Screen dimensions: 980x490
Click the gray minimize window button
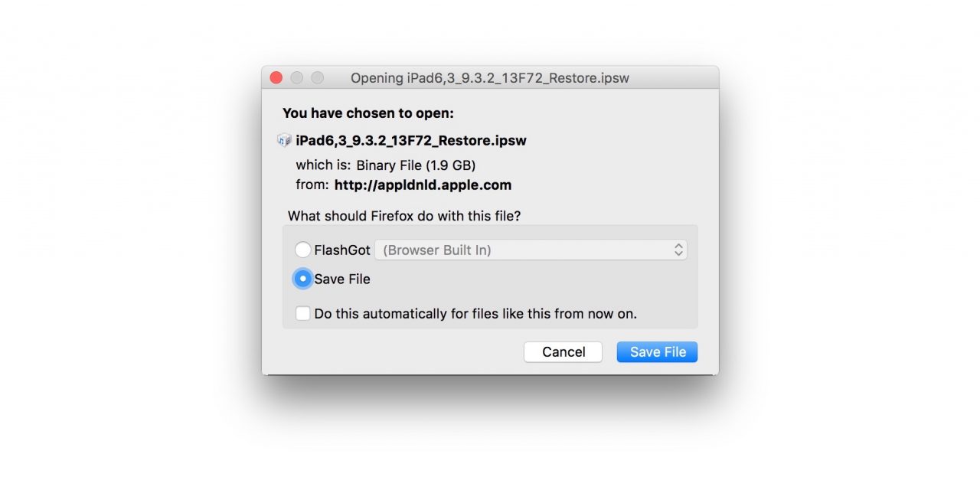[x=297, y=78]
